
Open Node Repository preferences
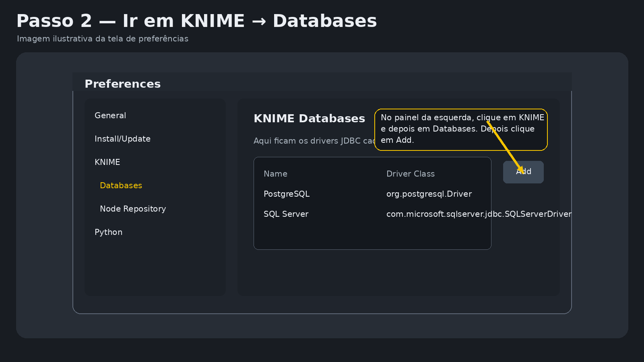tap(133, 209)
